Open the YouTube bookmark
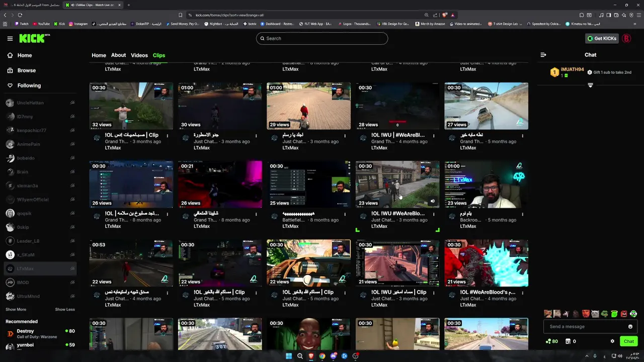 pos(41,24)
